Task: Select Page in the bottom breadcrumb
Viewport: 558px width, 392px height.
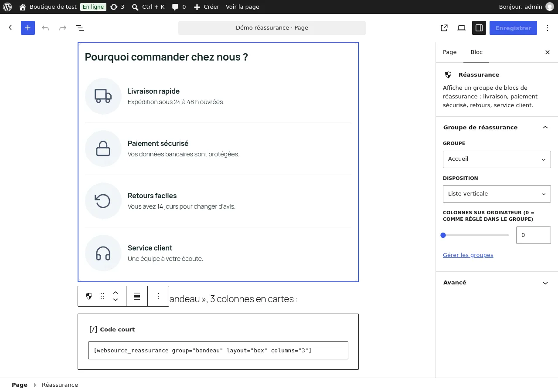Action: pos(20,385)
